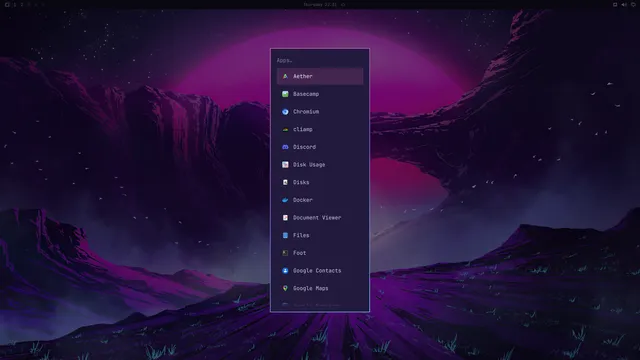Select the Foot terminal entry

[320, 253]
